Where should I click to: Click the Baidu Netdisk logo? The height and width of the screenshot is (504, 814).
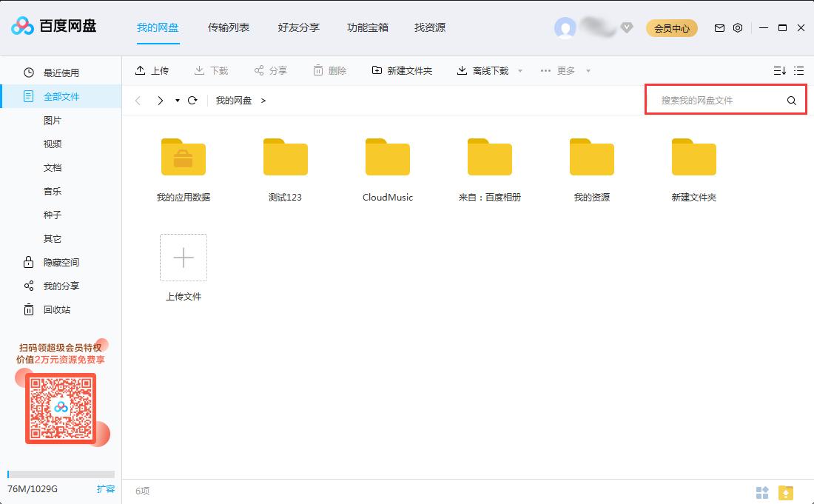point(53,26)
